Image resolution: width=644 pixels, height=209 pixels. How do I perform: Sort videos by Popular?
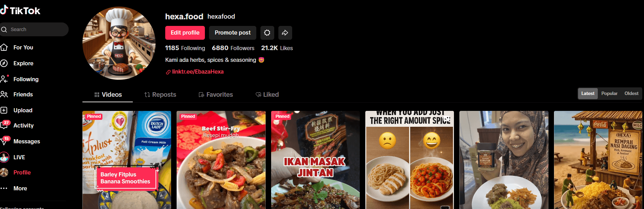point(609,93)
